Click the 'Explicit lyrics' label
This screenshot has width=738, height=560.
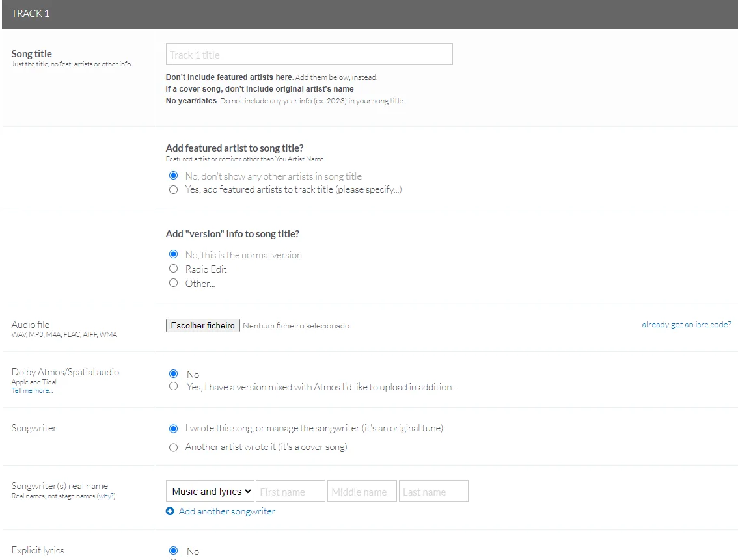click(x=38, y=550)
